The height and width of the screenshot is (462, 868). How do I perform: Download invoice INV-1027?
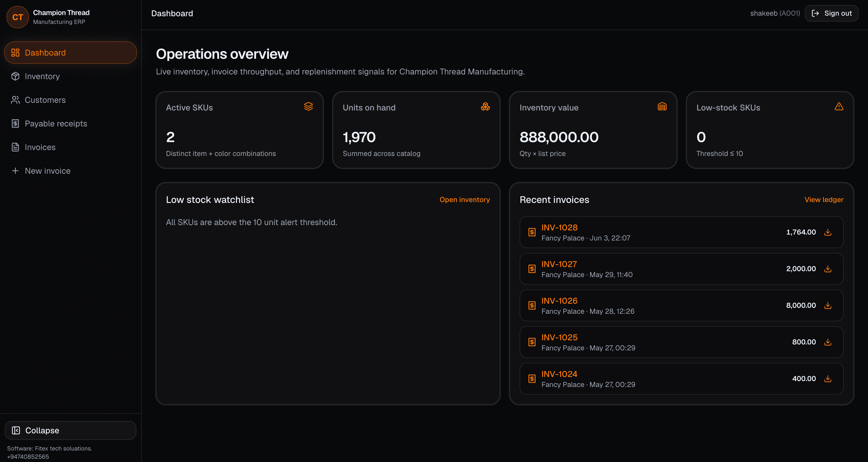828,269
